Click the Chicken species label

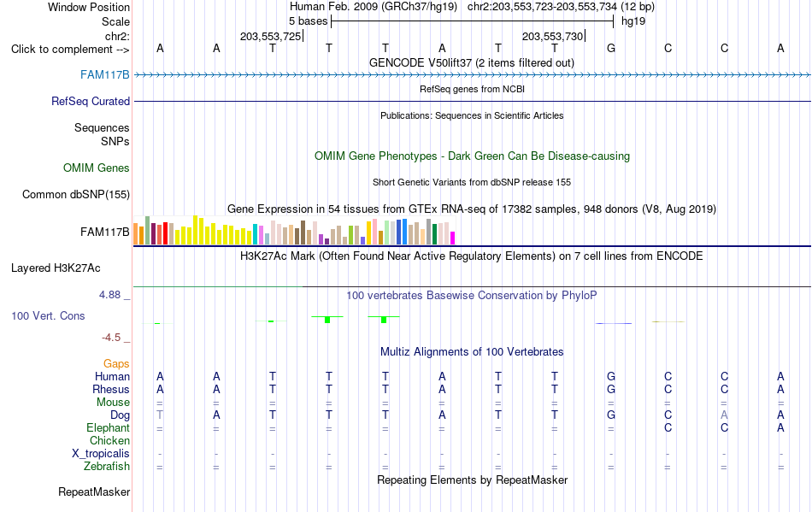coord(109,441)
